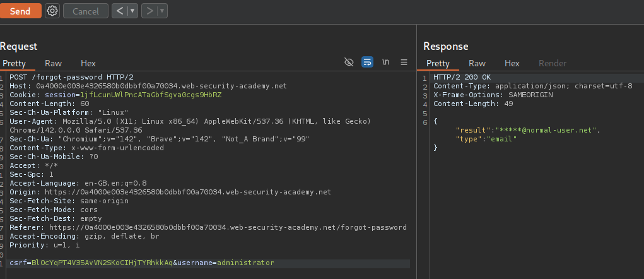Open the Response Render tab
This screenshot has width=644, height=279.
(552, 63)
